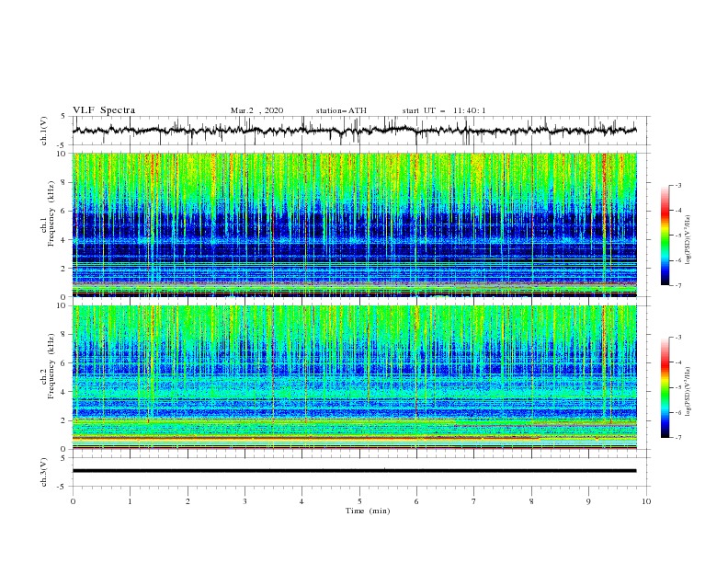Click inside the ch.2 spectrogram panel

pyautogui.click(x=354, y=377)
